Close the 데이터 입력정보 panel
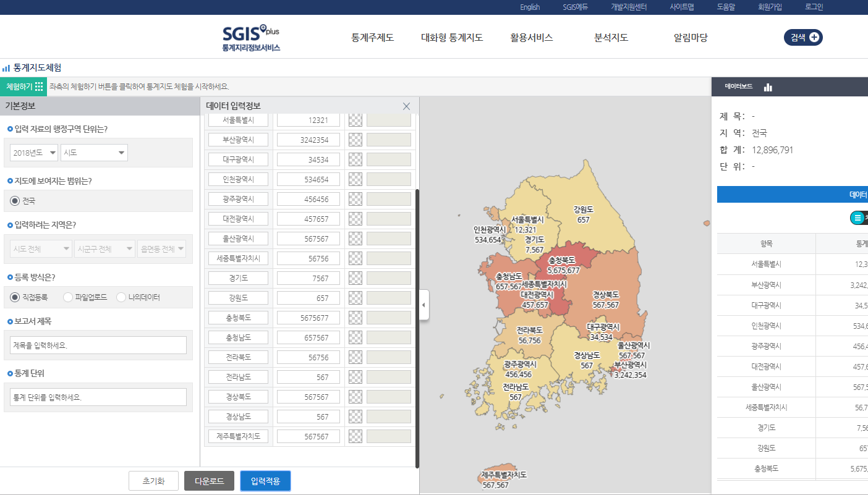 [406, 106]
